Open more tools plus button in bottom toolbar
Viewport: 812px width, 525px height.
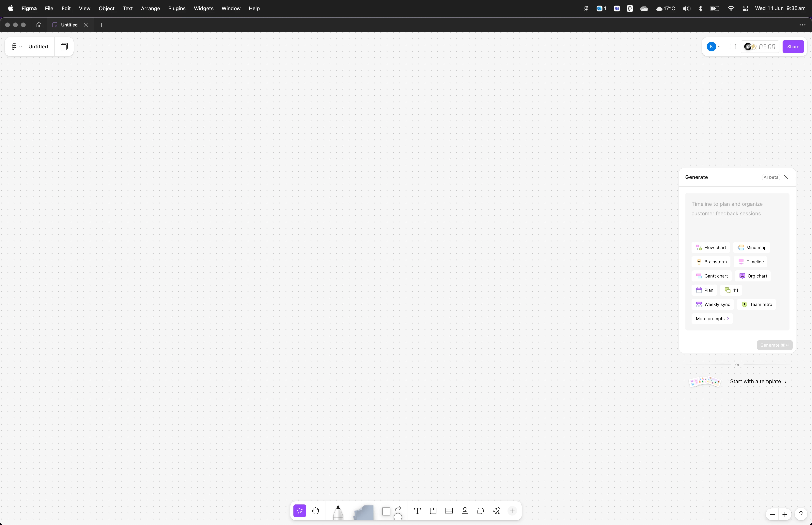[512, 511]
